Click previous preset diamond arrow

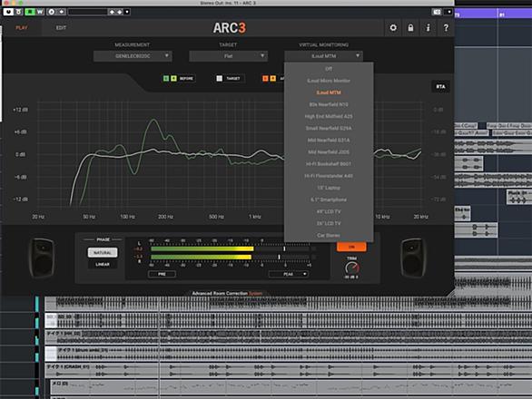tap(112, 12)
